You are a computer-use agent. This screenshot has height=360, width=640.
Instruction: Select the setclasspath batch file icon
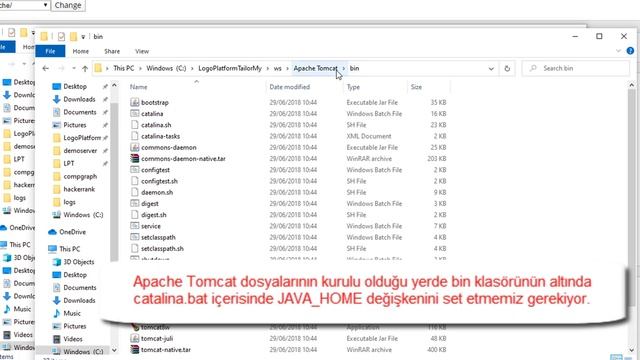[134, 237]
